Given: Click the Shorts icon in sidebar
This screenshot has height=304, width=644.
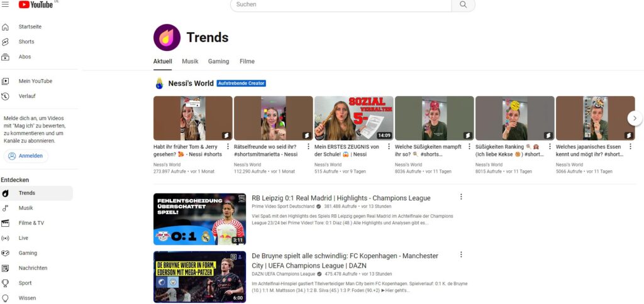Looking at the screenshot, I should pos(5,42).
